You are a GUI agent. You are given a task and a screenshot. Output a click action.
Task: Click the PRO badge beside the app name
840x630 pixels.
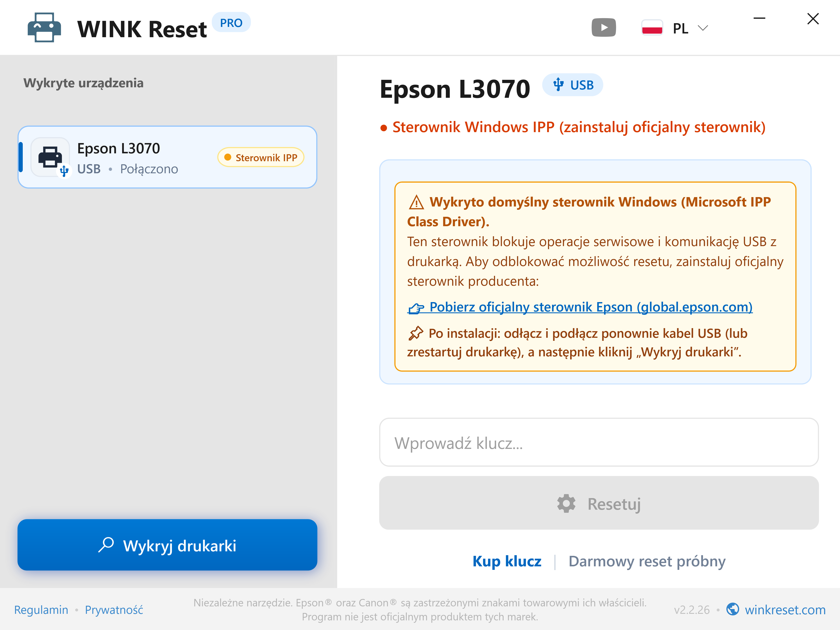231,23
